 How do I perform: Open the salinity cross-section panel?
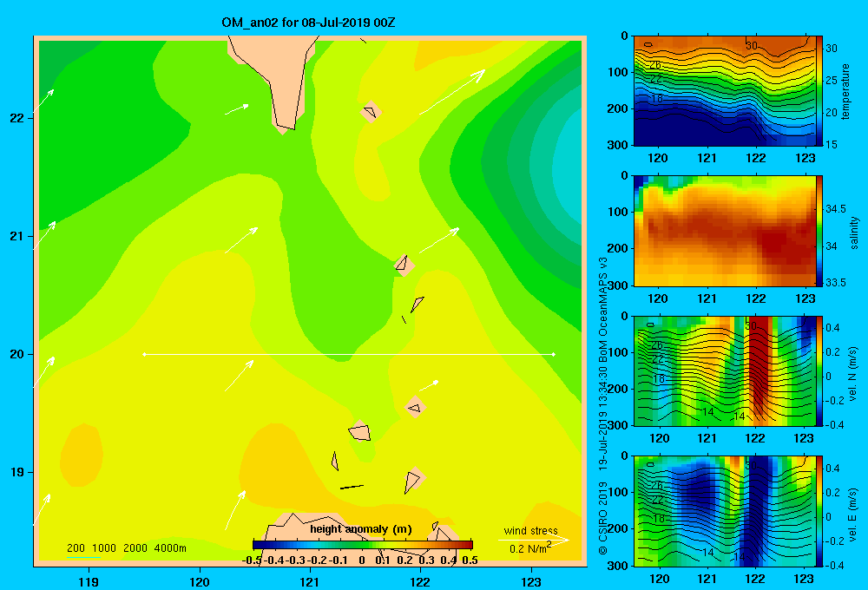coord(724,231)
